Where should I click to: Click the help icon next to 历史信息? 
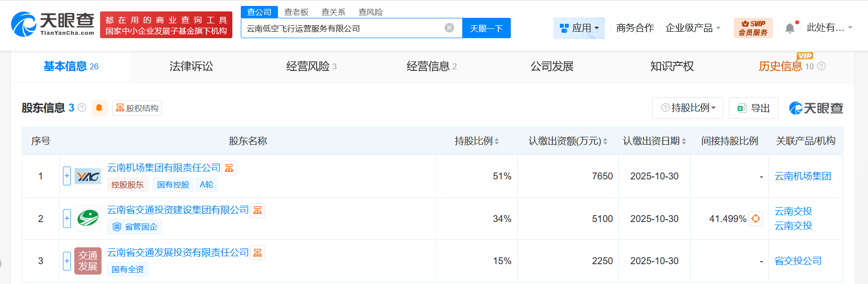pyautogui.click(x=821, y=66)
